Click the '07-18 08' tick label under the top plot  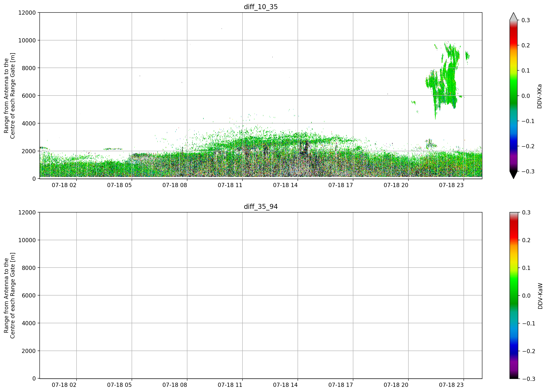point(175,185)
